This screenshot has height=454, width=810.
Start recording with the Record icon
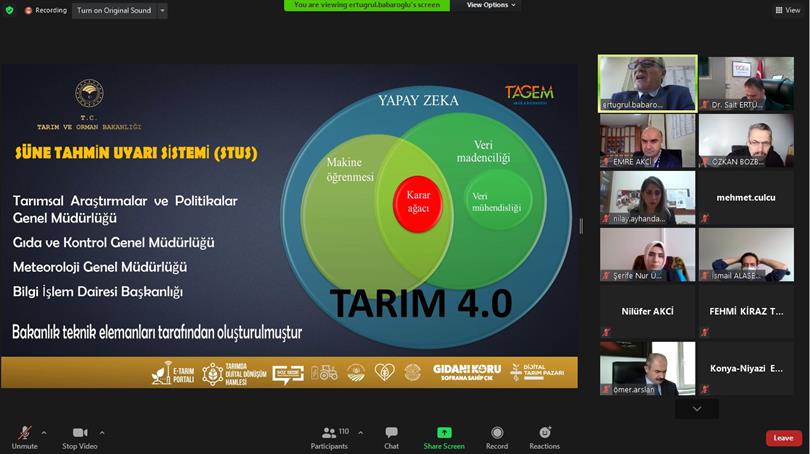[497, 433]
